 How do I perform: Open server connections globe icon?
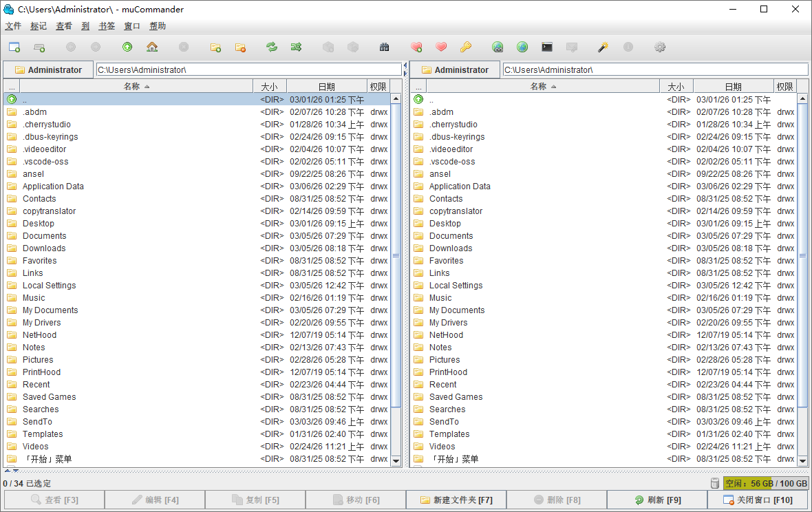click(498, 47)
